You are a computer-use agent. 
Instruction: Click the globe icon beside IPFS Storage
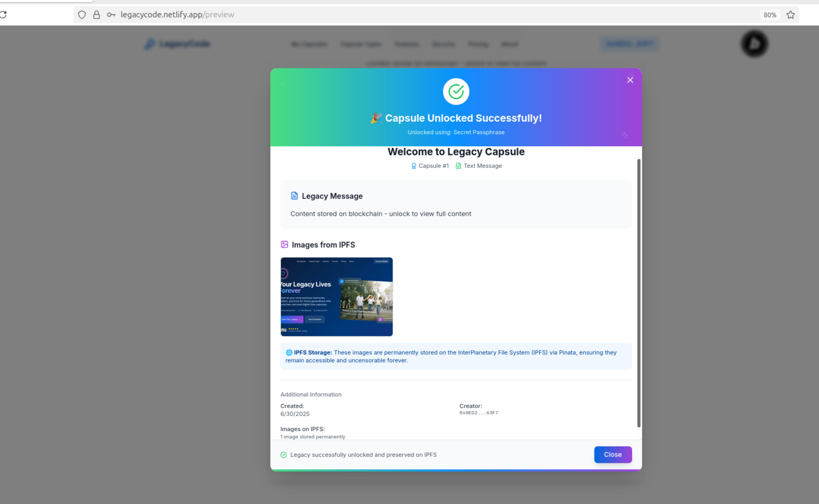pyautogui.click(x=289, y=352)
